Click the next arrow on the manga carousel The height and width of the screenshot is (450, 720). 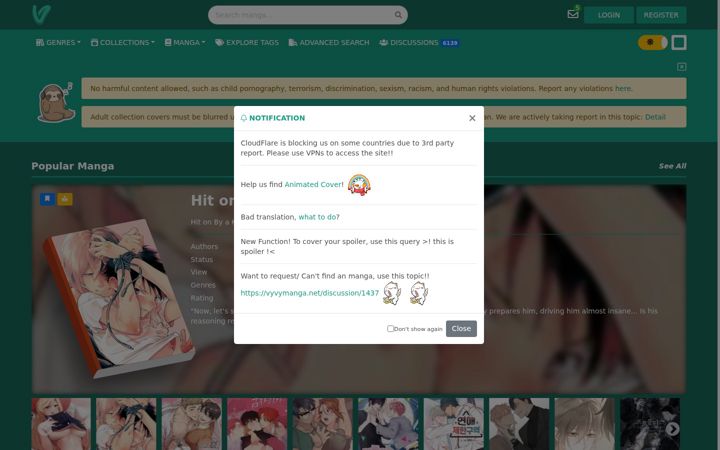[x=672, y=428]
